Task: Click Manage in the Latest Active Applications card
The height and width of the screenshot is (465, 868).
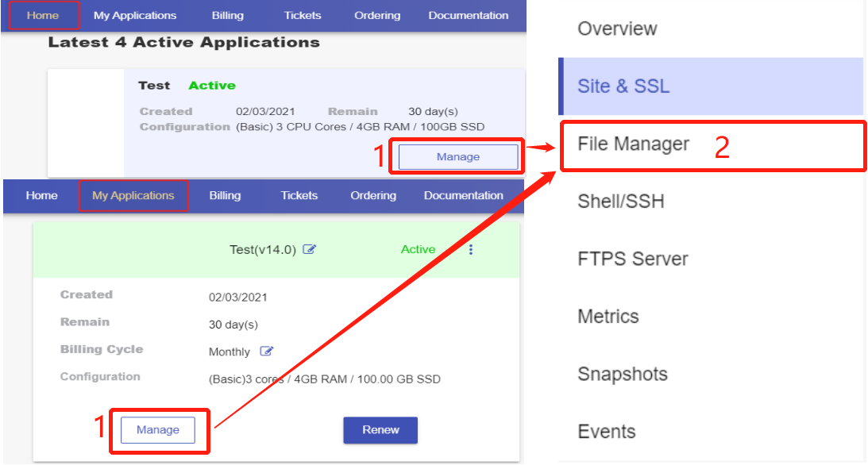Action: (458, 157)
